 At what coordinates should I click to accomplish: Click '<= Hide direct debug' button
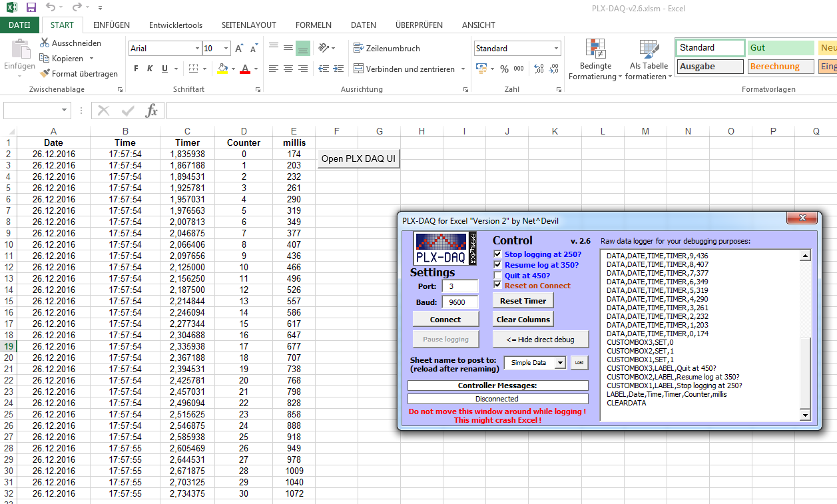[541, 339]
